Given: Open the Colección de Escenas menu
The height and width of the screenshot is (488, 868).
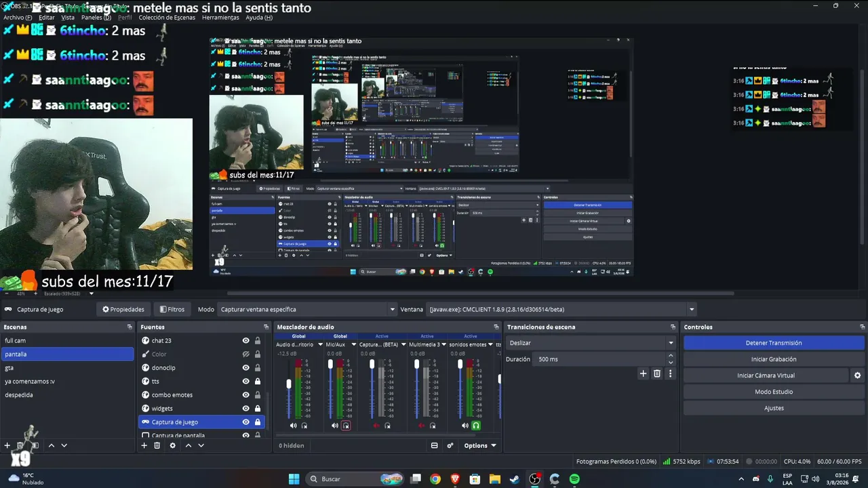Looking at the screenshot, I should pyautogui.click(x=166, y=18).
